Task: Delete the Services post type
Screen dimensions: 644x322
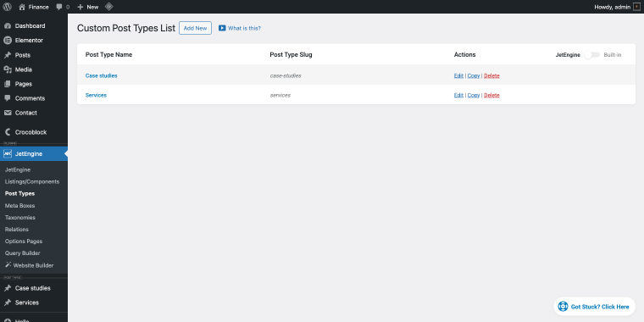Action: click(491, 95)
